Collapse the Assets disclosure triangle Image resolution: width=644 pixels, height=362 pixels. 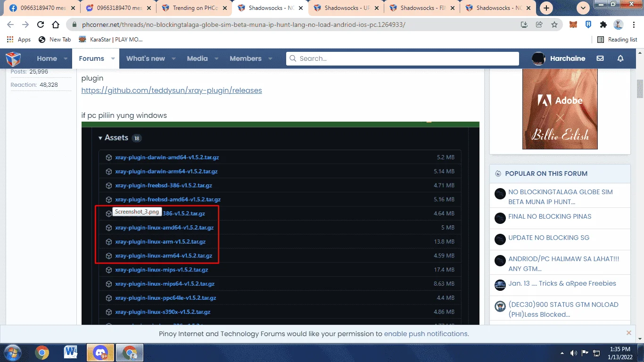[x=100, y=138]
